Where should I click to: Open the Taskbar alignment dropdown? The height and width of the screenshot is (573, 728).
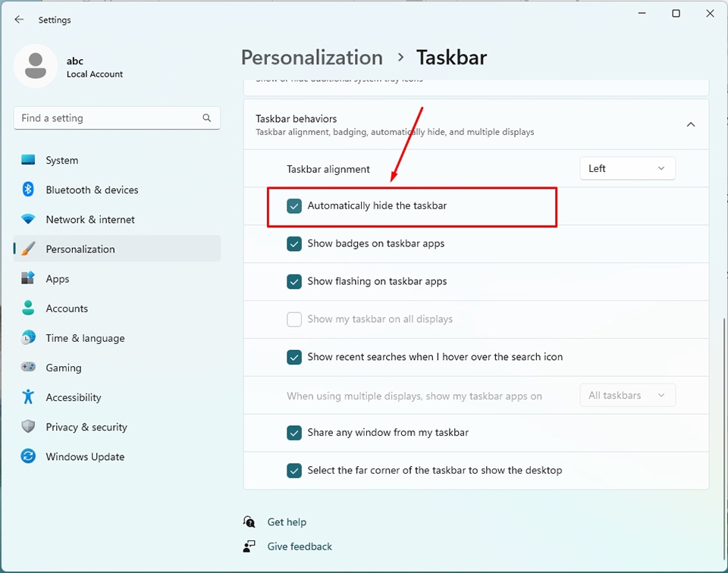[x=627, y=168]
